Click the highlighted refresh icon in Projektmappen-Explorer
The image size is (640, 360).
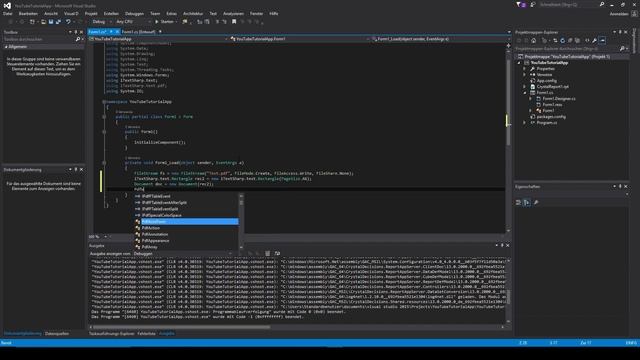tap(562, 40)
